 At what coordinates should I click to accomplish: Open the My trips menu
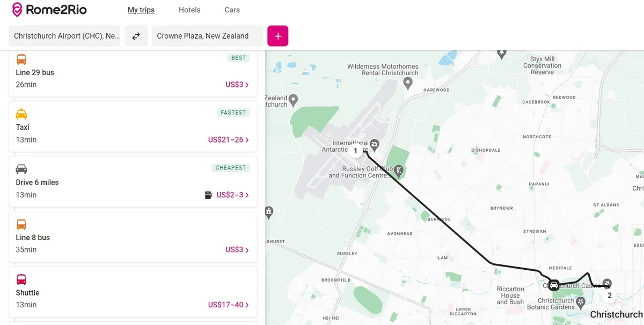click(x=141, y=10)
